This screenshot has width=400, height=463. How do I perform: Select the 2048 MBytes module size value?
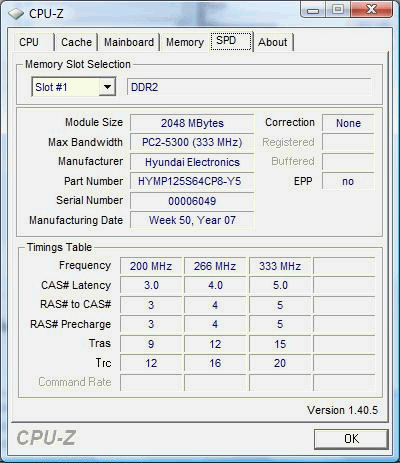(192, 123)
